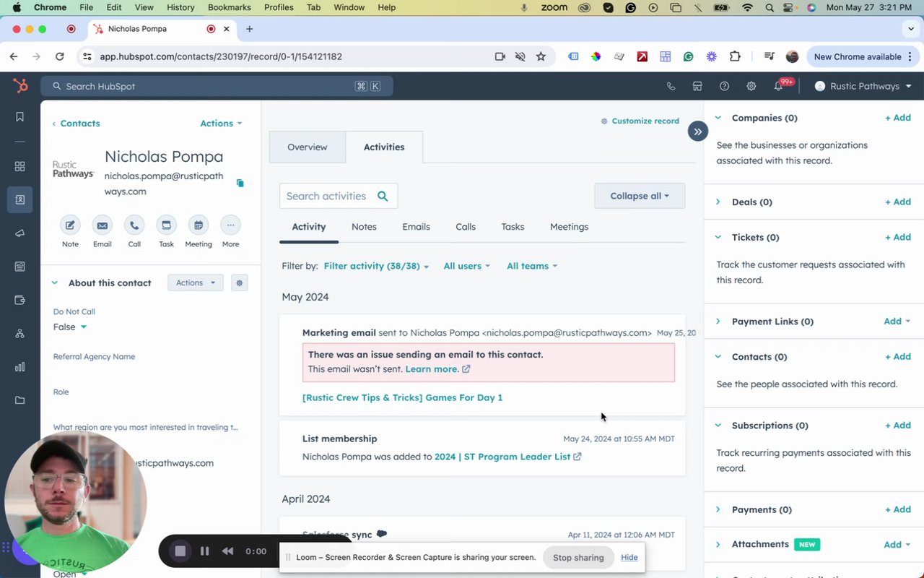This screenshot has width=924, height=578.
Task: Click + Add for Companies
Action: coord(898,118)
